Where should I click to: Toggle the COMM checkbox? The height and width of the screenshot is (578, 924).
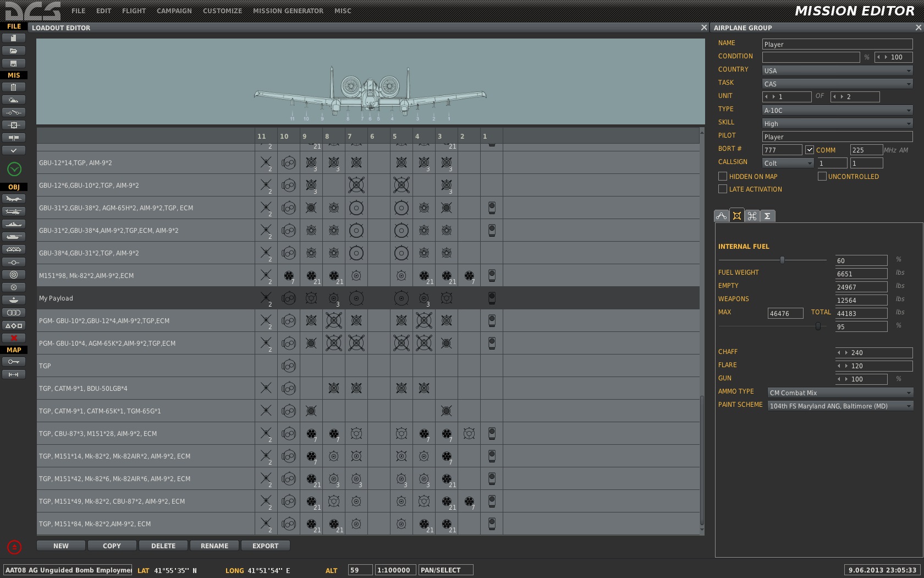[810, 150]
